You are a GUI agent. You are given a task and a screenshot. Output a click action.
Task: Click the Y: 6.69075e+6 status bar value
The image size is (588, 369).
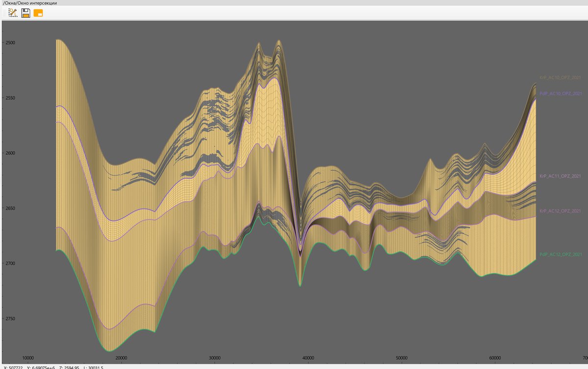[x=42, y=367]
